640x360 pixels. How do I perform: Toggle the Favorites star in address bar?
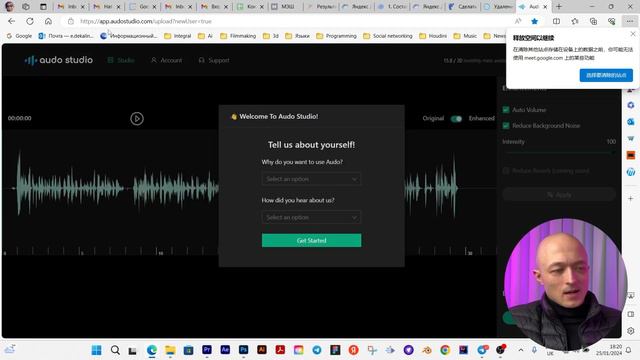[x=534, y=21]
